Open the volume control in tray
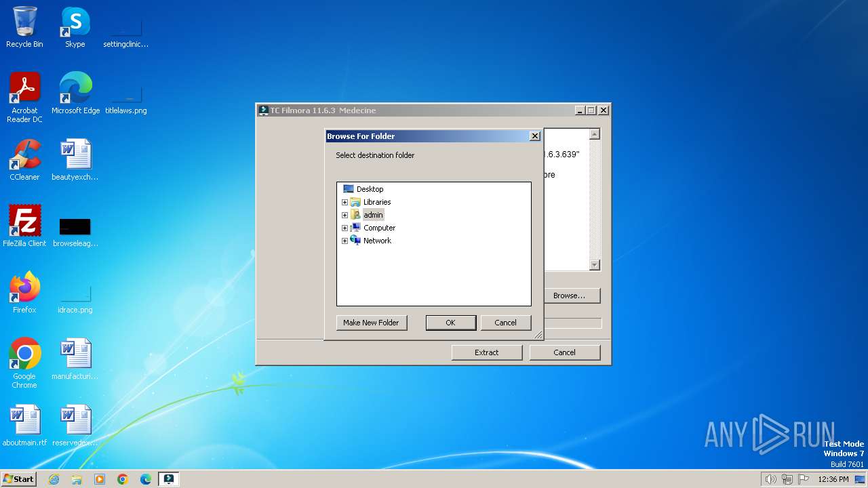This screenshot has height=488, width=868. coord(770,479)
